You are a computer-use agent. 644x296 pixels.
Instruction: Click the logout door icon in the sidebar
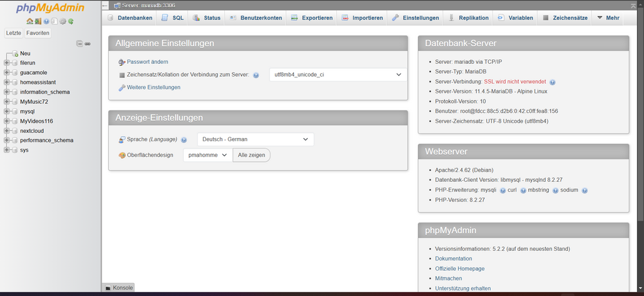click(38, 21)
